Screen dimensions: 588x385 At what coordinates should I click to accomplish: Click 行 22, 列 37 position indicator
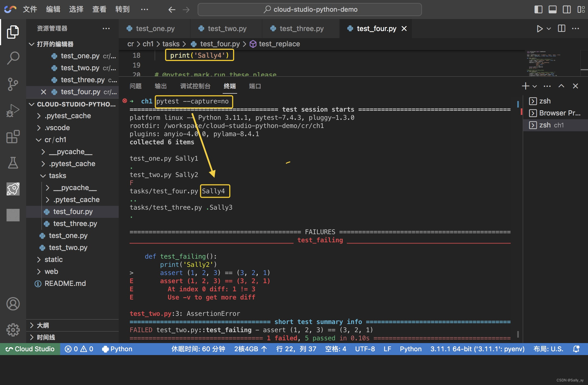click(x=296, y=349)
